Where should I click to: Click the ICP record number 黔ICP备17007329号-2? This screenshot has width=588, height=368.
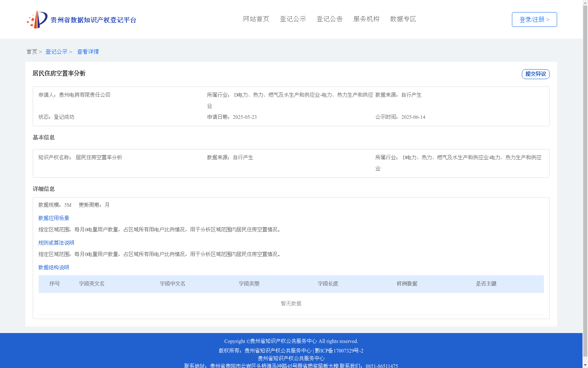[339, 351]
